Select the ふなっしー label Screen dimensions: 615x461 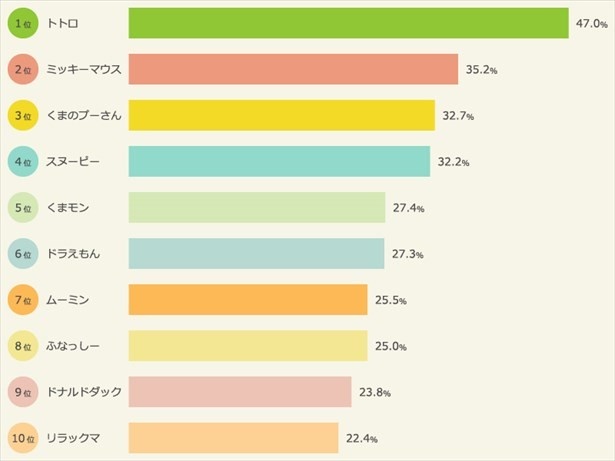point(74,346)
